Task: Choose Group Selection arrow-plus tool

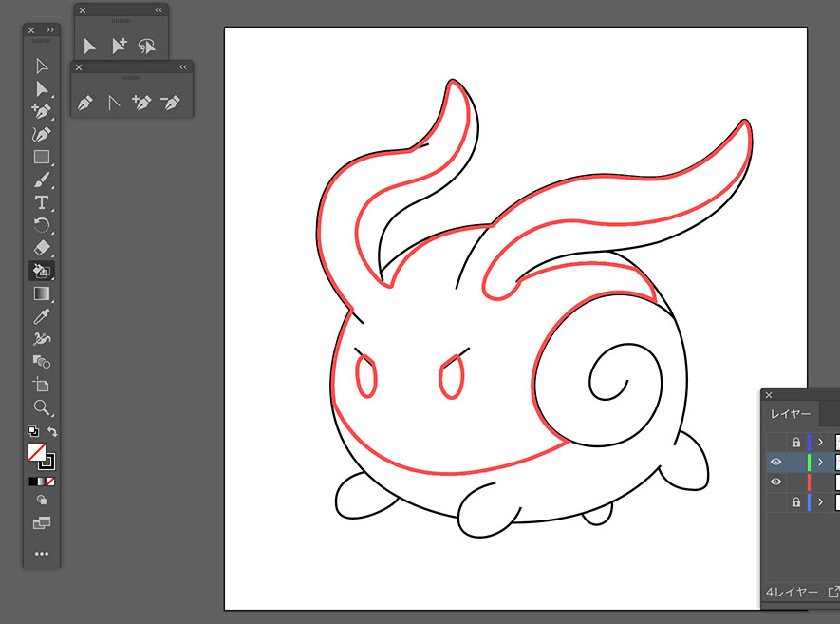Action: pyautogui.click(x=119, y=47)
